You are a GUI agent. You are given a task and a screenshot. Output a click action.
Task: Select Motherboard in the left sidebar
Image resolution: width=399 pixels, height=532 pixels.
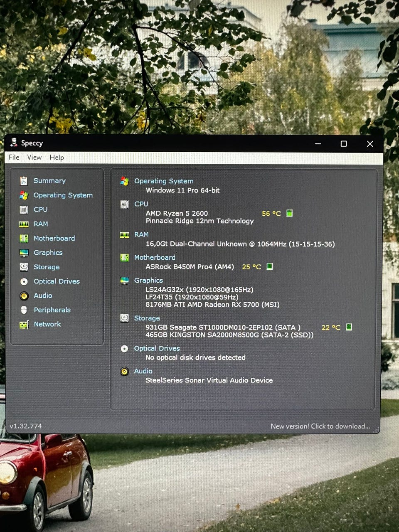coord(54,238)
